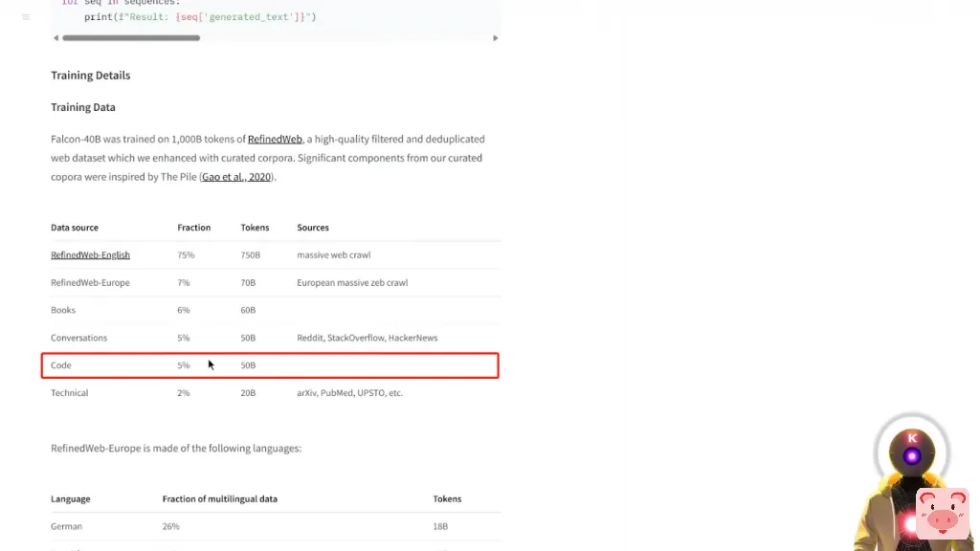The width and height of the screenshot is (980, 551).
Task: Open the Gao et al., 2020 citation
Action: pyautogui.click(x=236, y=177)
